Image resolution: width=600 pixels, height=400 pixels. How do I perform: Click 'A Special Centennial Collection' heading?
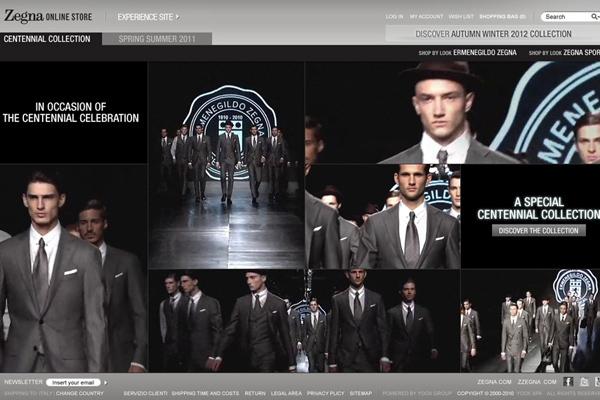538,208
